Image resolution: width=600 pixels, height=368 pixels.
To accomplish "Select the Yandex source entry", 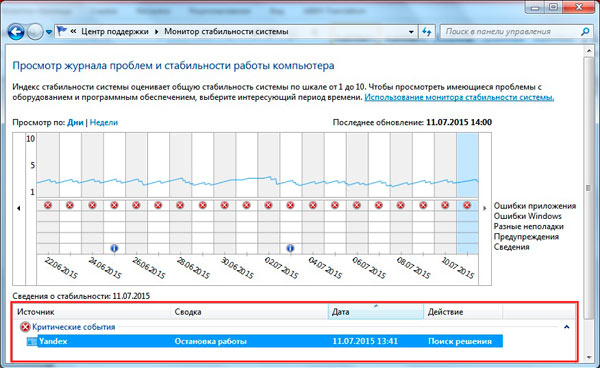I will (x=53, y=341).
